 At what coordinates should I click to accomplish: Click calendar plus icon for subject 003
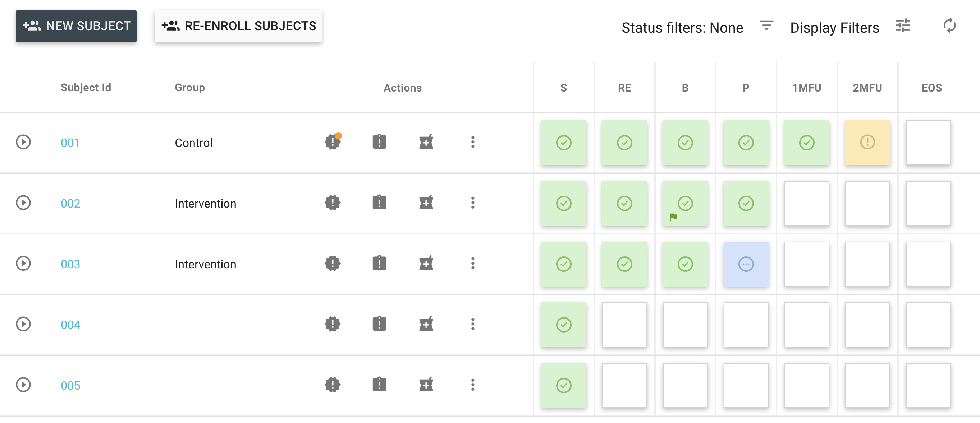coord(426,264)
